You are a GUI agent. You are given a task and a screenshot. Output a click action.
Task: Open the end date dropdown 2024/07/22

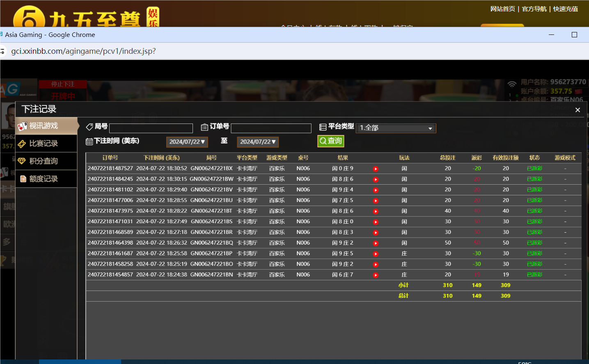[258, 142]
